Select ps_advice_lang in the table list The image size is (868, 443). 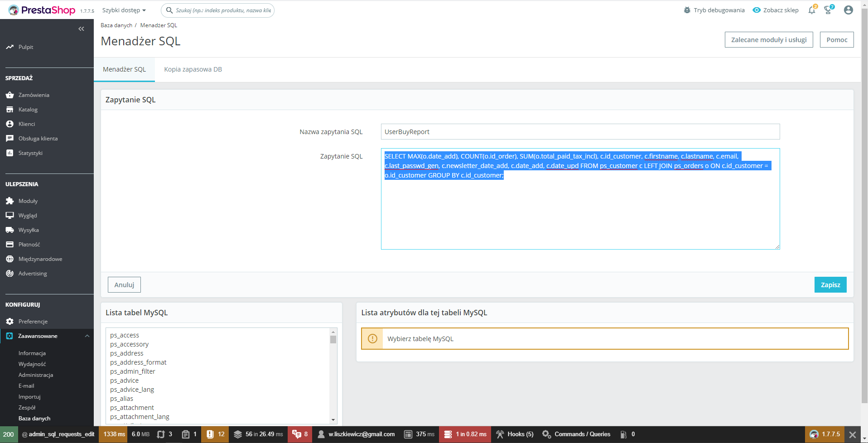click(x=132, y=390)
